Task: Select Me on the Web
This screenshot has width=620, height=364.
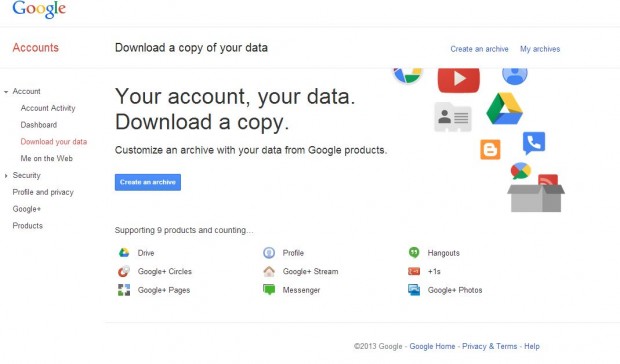Action: coord(47,158)
